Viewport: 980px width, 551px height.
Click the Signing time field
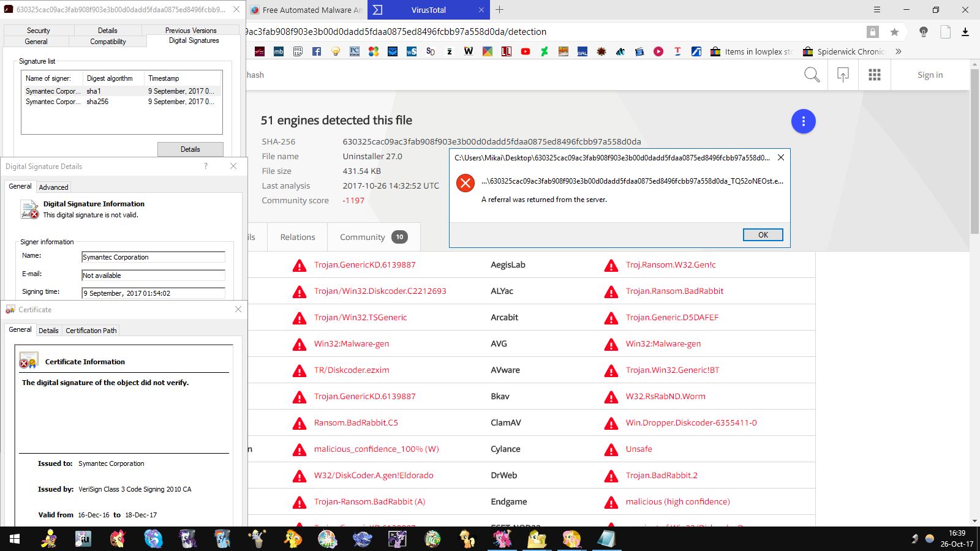pos(153,293)
